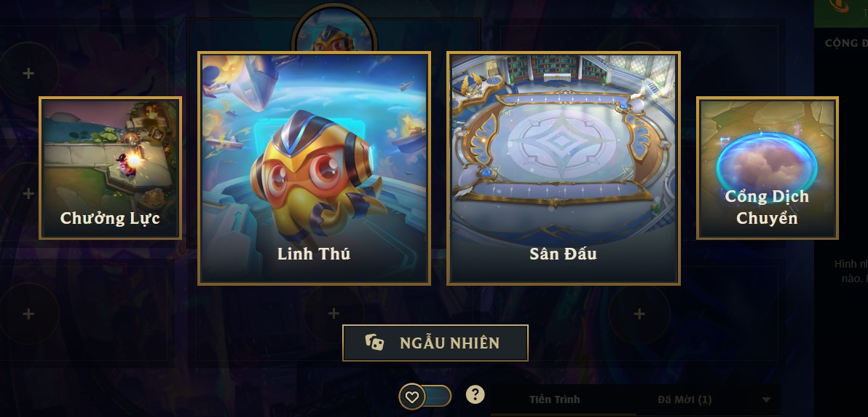Click the Ngẫu Nhiên random button
The height and width of the screenshot is (417, 868).
(x=435, y=343)
